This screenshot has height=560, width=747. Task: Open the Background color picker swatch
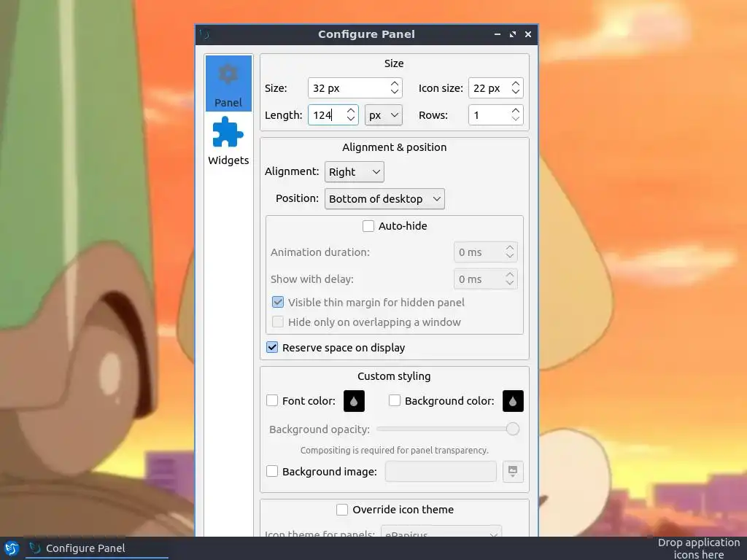coord(513,401)
